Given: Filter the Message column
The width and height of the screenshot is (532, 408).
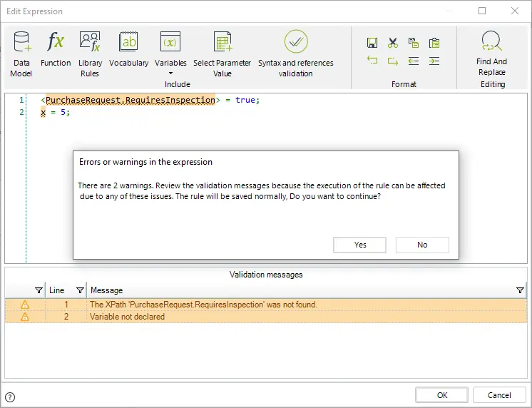Looking at the screenshot, I should tap(520, 290).
